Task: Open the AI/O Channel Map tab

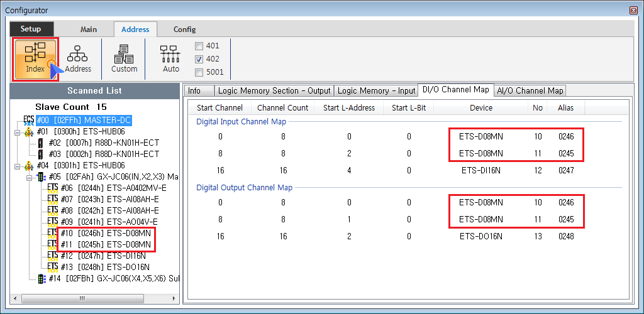Action: 530,90
